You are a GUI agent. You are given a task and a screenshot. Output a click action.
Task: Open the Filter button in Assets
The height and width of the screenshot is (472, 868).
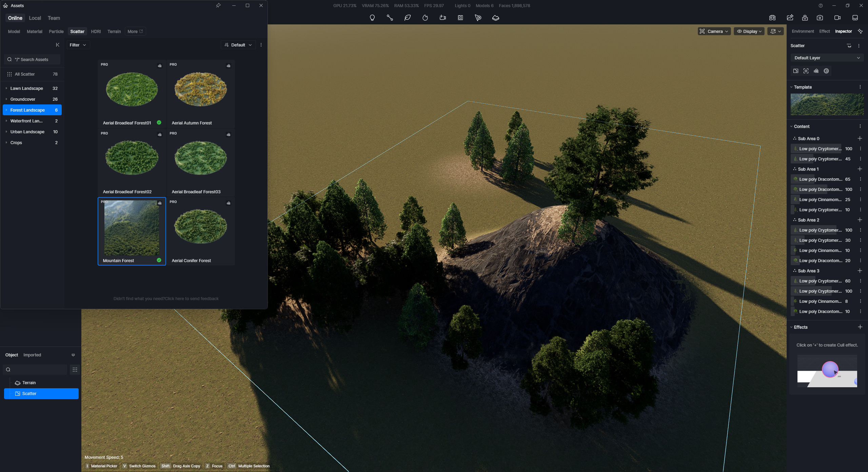click(78, 45)
